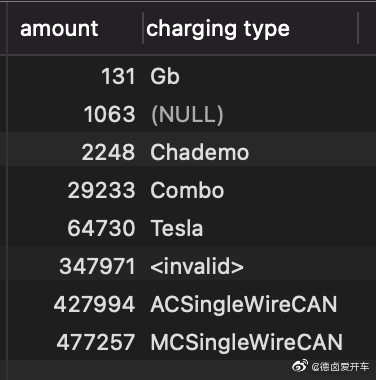The image size is (376, 380).
Task: Select the 347971 amount cell
Action: [x=97, y=267]
